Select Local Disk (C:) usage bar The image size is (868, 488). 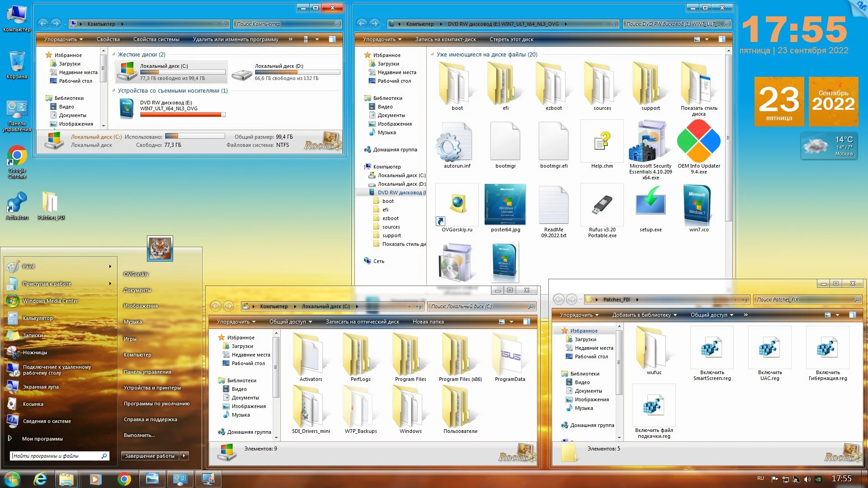pos(182,72)
